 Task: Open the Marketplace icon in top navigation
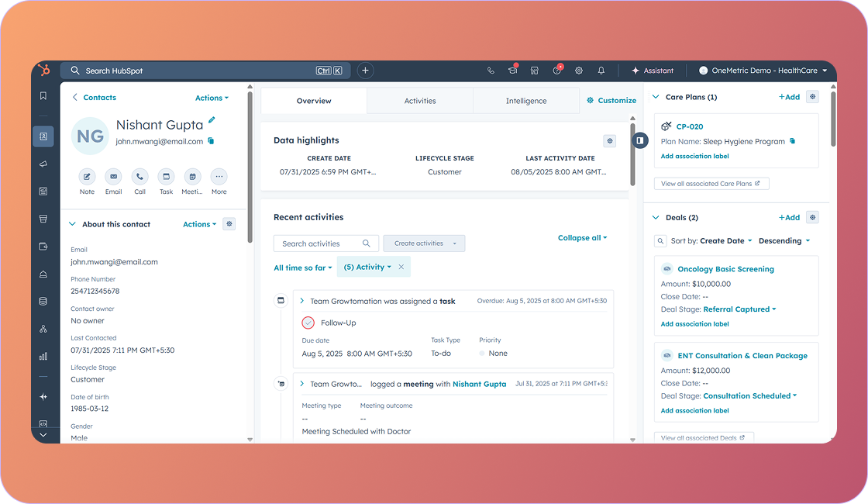tap(535, 71)
